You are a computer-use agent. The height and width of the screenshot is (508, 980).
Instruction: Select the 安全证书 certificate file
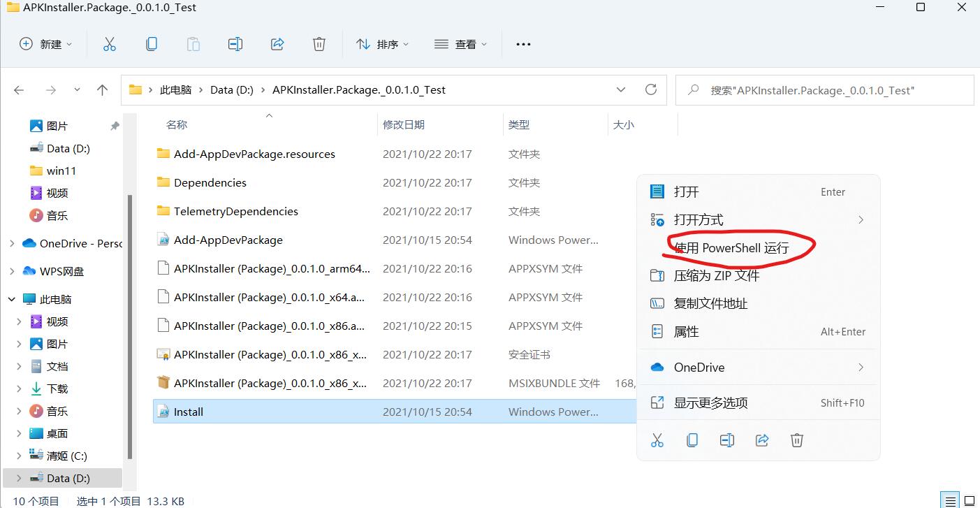tap(271, 354)
